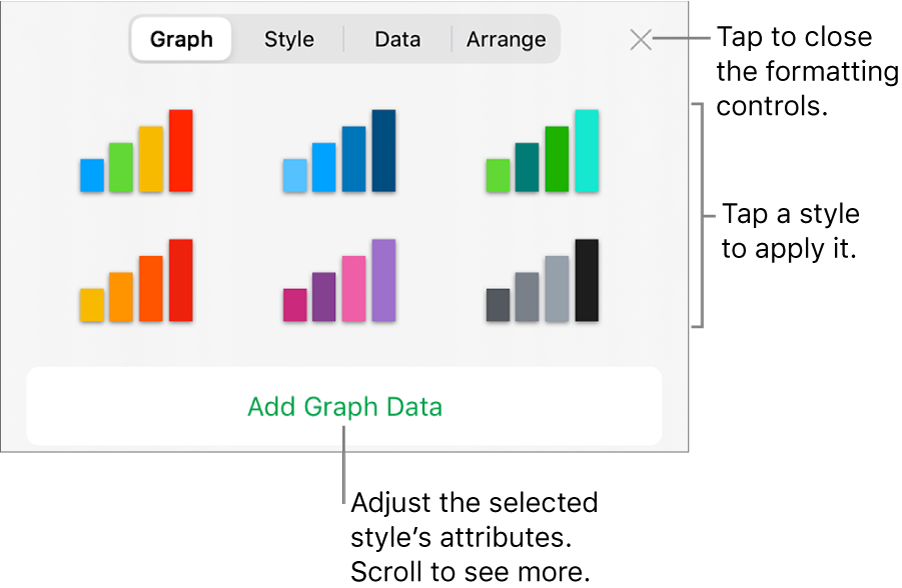Click the short light blue bar in rainbow style
902x588 pixels.
click(x=92, y=176)
